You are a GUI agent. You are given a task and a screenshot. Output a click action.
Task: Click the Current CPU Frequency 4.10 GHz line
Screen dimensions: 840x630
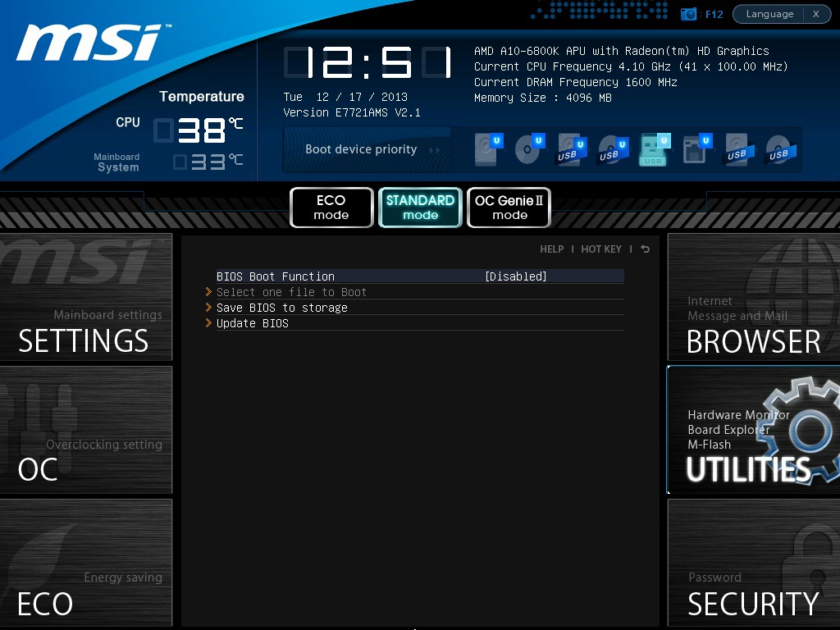631,66
